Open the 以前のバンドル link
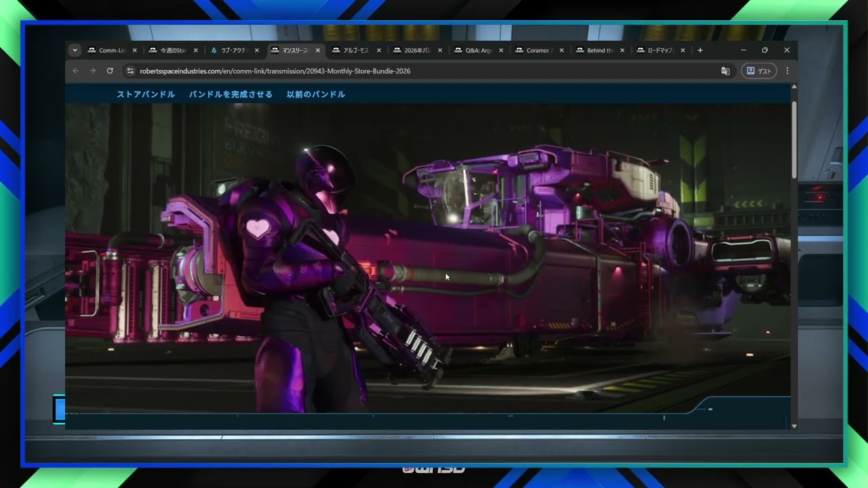This screenshot has height=488, width=868. click(x=316, y=94)
